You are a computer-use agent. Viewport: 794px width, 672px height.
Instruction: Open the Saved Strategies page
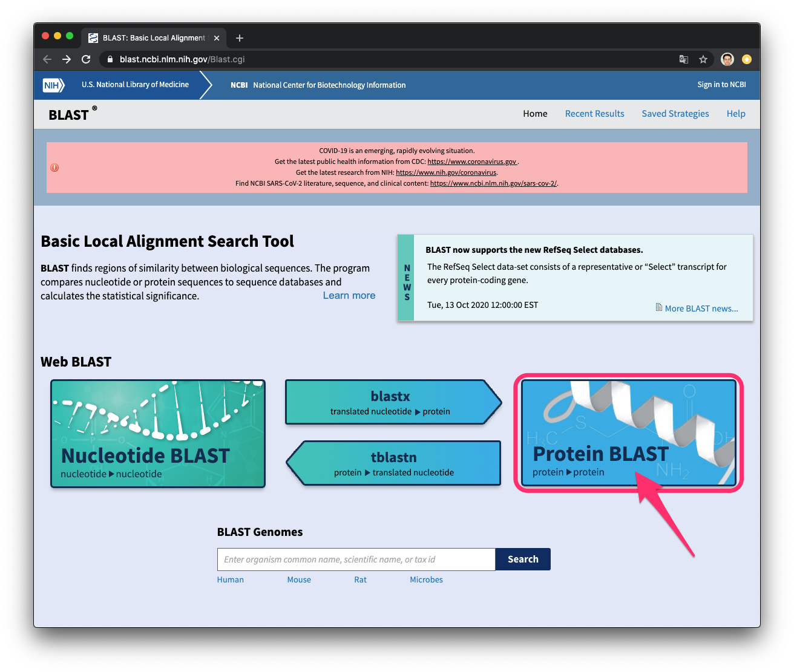(675, 114)
